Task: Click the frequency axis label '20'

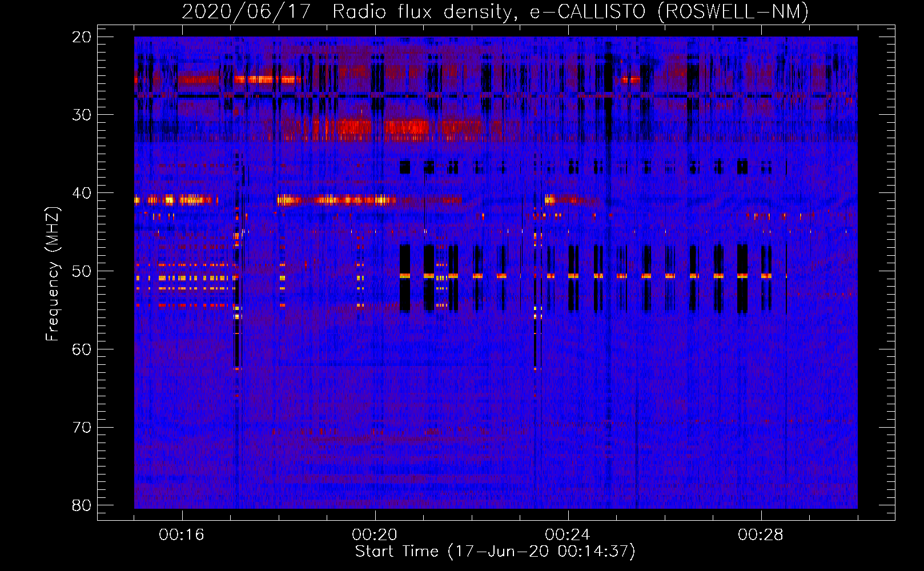Action: point(82,37)
